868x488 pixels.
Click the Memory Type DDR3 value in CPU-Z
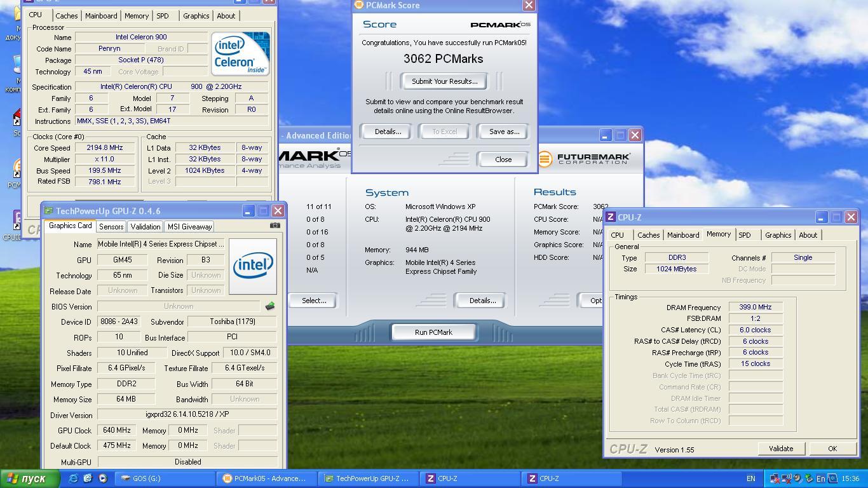pos(677,258)
